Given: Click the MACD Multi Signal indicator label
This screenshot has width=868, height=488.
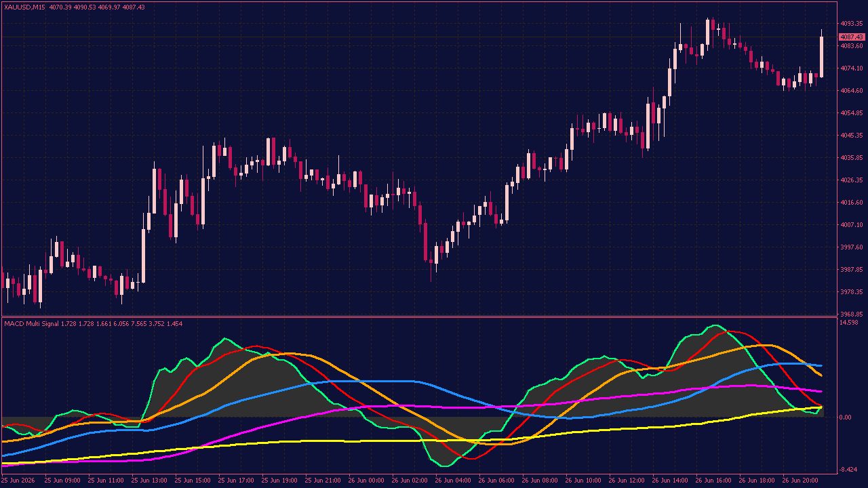Looking at the screenshot, I should coord(31,323).
